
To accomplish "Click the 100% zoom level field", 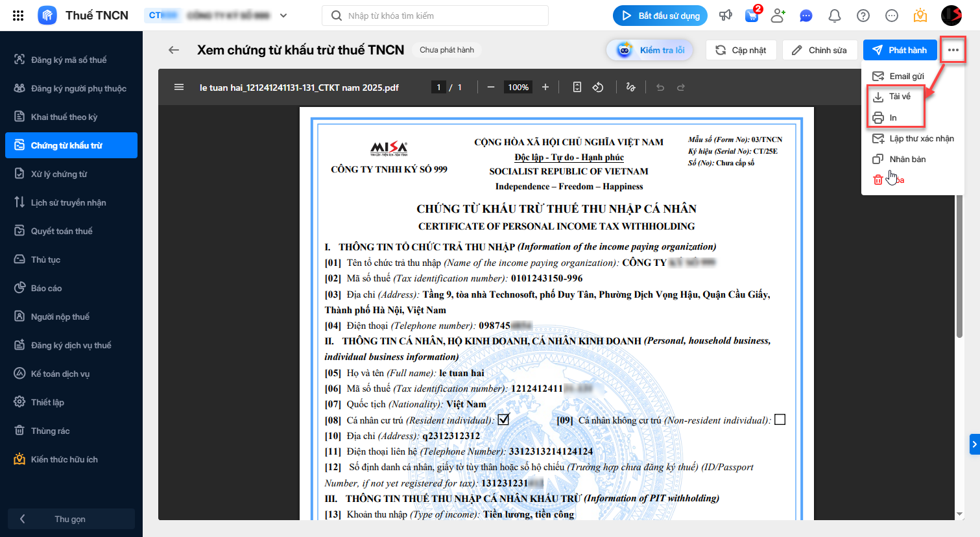I will (518, 87).
